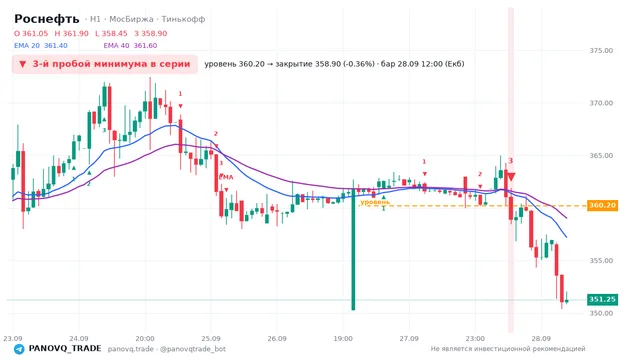The width and height of the screenshot is (640, 360).
Task: Click the 'уровень 360.20 → закрытие 358.90' description
Action: (334, 64)
